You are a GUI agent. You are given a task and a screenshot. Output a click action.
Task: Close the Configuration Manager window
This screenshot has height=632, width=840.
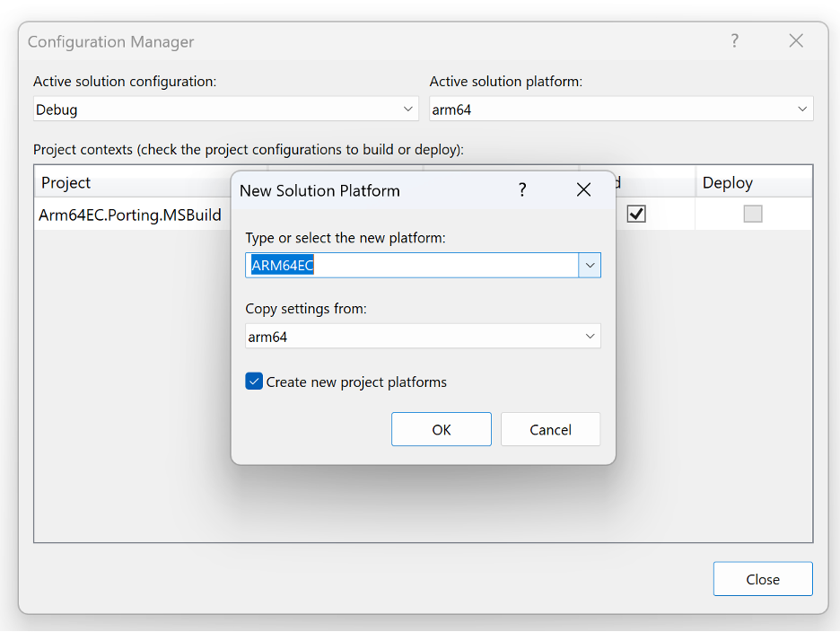pos(796,40)
